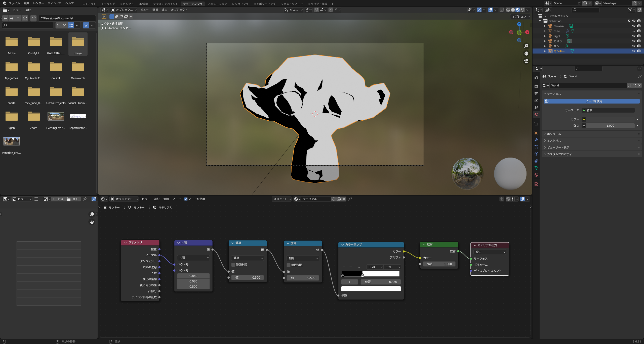Click the 新規 image button
644x344 pixels.
click(58, 199)
